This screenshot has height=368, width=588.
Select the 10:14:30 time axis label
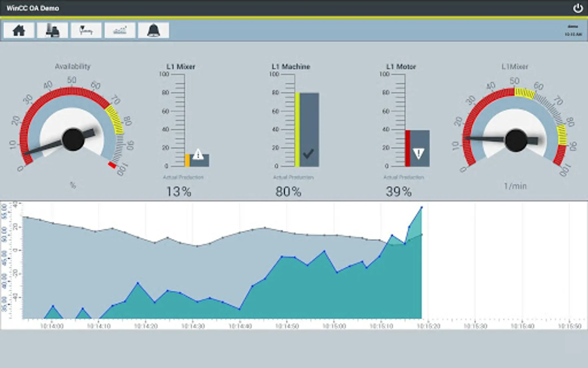coord(193,326)
